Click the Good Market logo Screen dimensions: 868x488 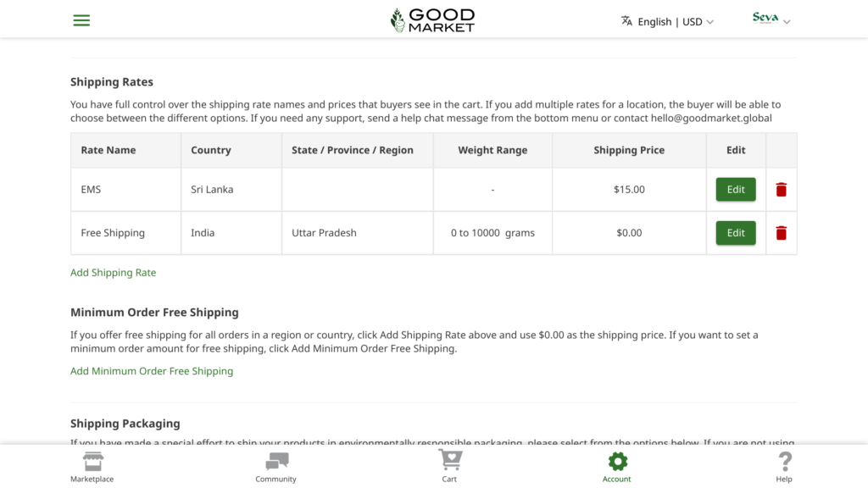(432, 20)
